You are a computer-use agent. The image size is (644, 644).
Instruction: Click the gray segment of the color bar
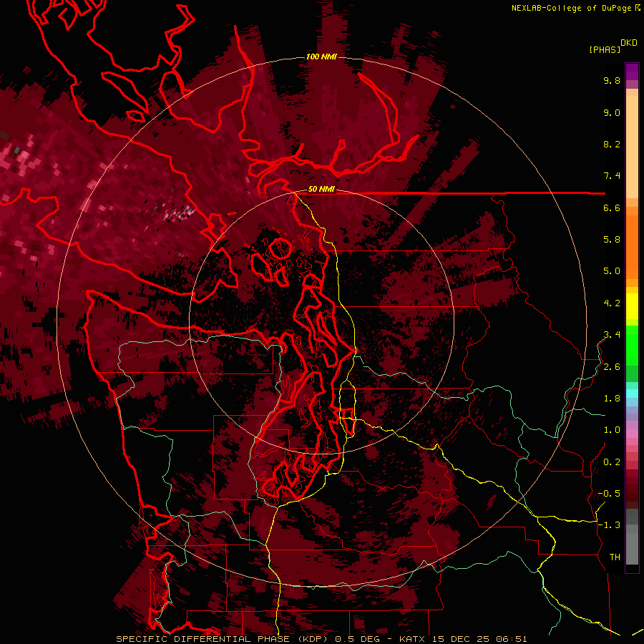pyautogui.click(x=632, y=537)
